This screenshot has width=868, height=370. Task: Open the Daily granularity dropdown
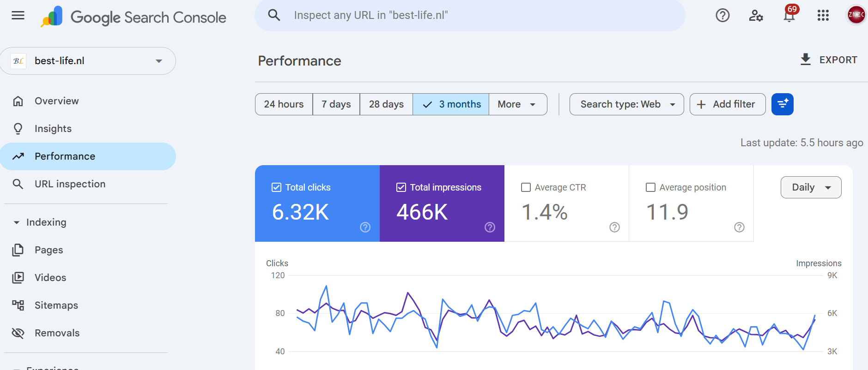coord(811,187)
